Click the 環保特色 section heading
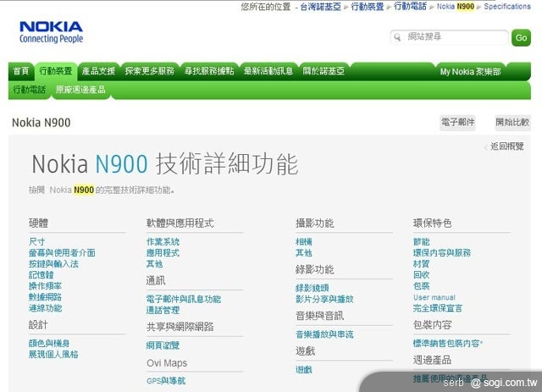The height and width of the screenshot is (392, 542). tap(432, 223)
